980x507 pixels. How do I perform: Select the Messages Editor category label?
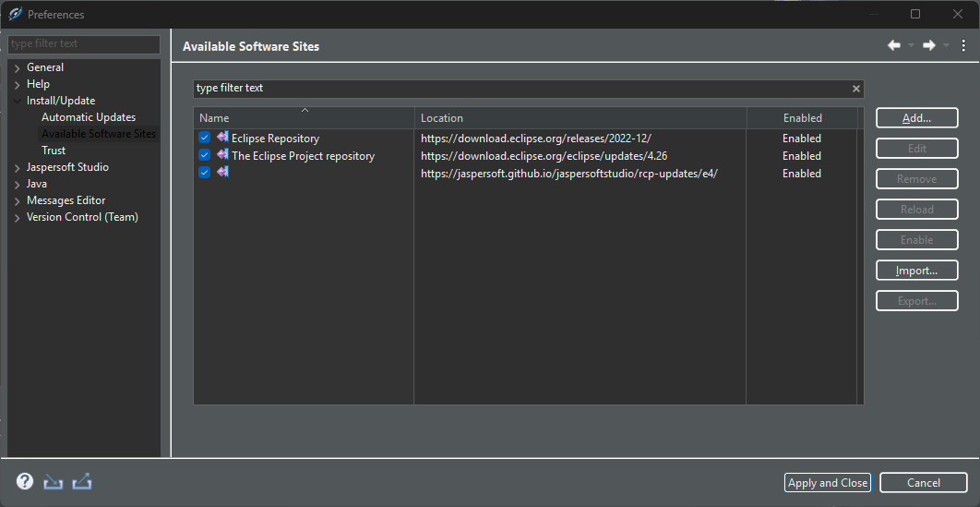pyautogui.click(x=66, y=200)
